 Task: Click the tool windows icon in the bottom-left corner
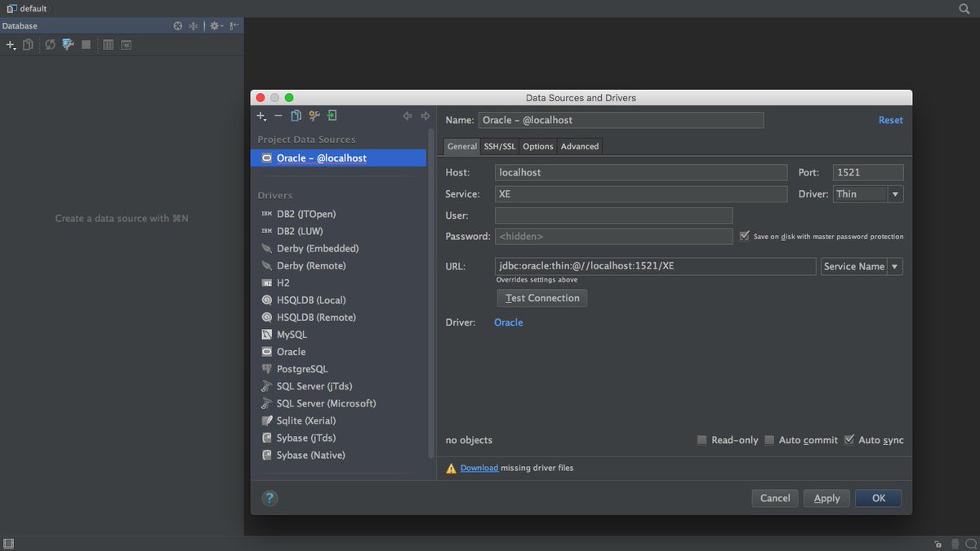[8, 544]
